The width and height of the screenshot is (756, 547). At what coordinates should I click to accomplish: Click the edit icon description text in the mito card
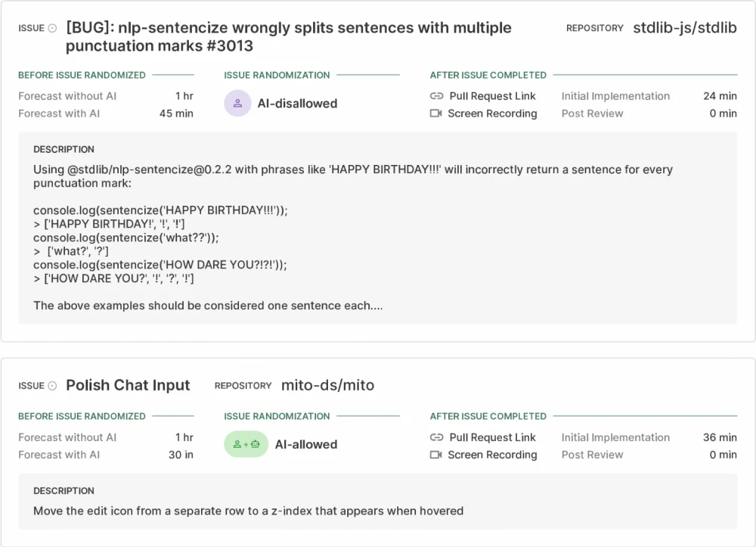click(x=248, y=511)
